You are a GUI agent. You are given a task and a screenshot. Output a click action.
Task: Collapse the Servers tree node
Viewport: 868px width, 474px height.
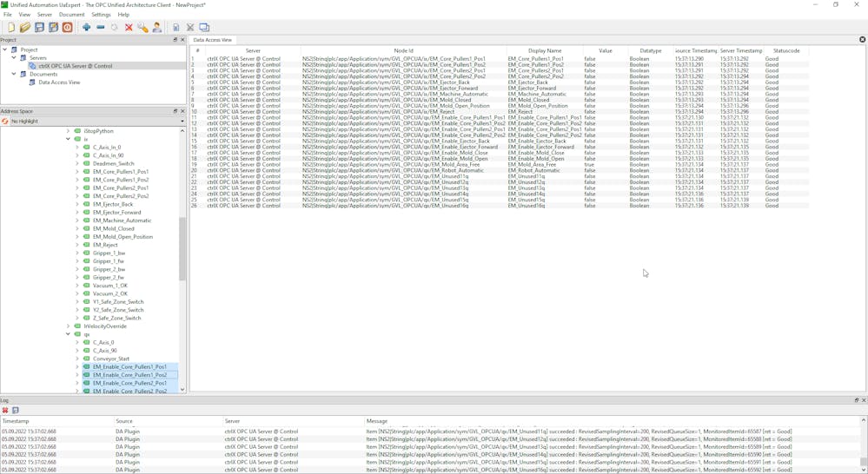click(14, 58)
